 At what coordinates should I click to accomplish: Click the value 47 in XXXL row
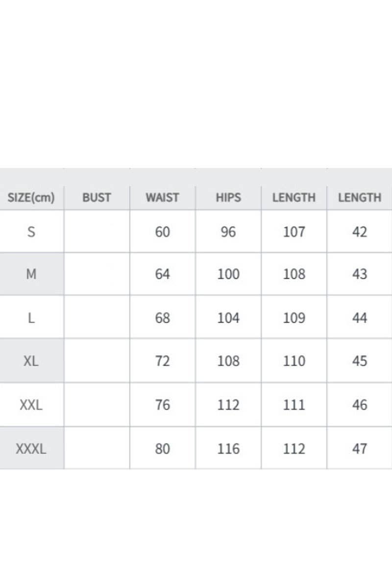(360, 449)
